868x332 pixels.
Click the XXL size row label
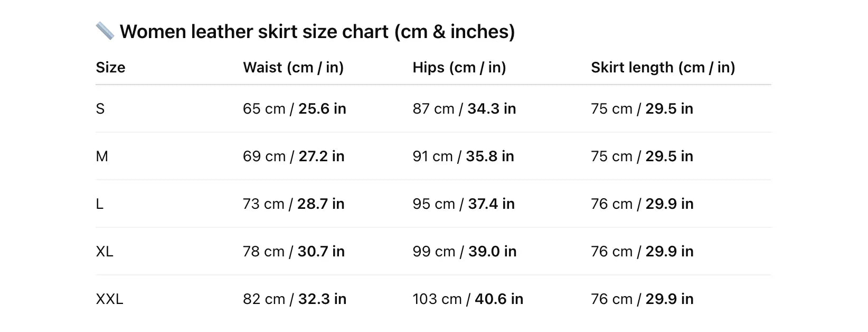109,299
